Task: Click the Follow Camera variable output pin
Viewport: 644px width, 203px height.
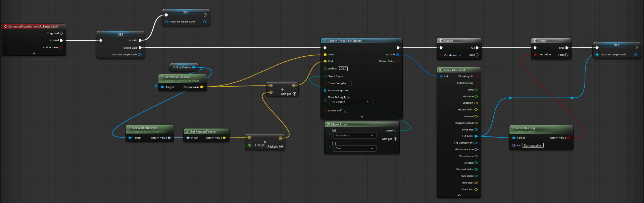Action: click(194, 67)
